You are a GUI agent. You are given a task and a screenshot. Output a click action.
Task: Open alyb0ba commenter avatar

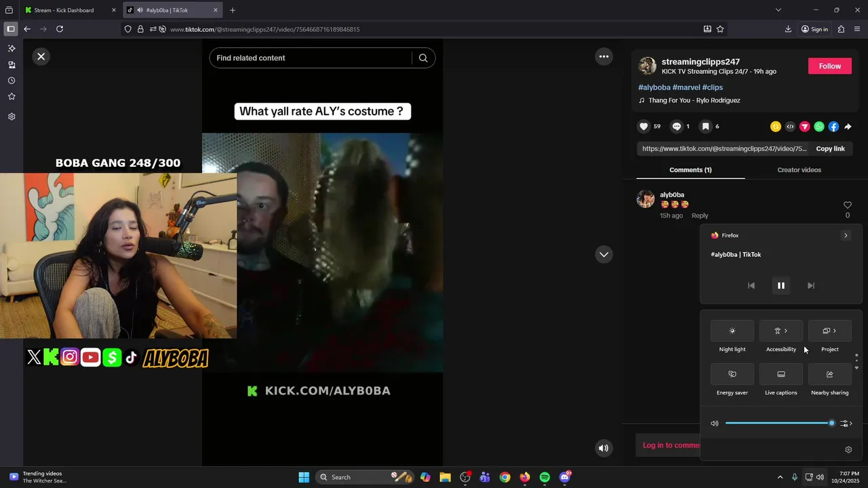646,199
